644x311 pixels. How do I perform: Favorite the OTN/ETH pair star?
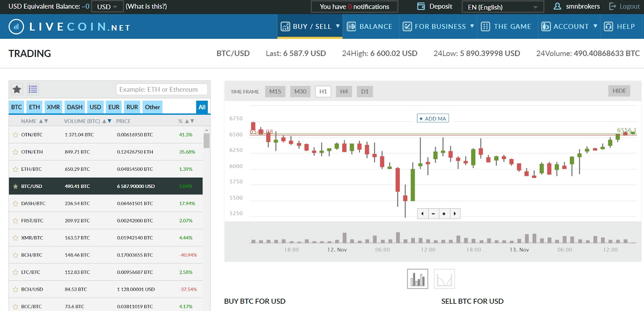[15, 152]
